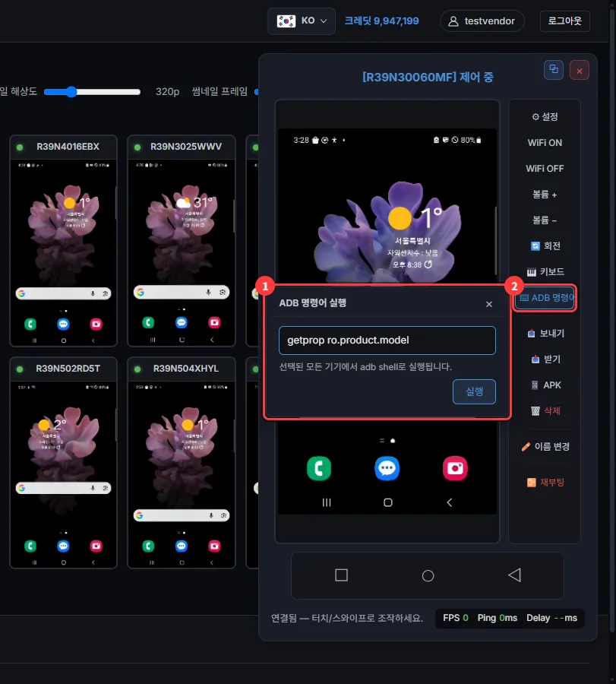The image size is (616, 684).
Task: Open the KO language dropdown
Action: (x=302, y=21)
